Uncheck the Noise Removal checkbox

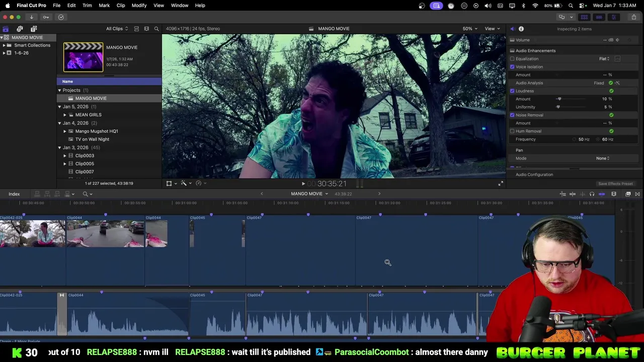click(512, 115)
